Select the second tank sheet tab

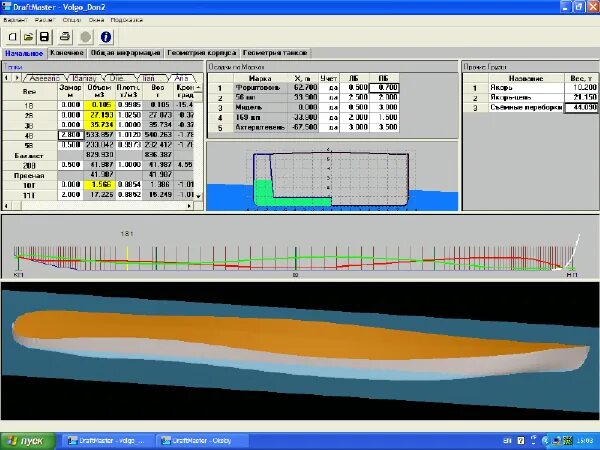coord(84,78)
